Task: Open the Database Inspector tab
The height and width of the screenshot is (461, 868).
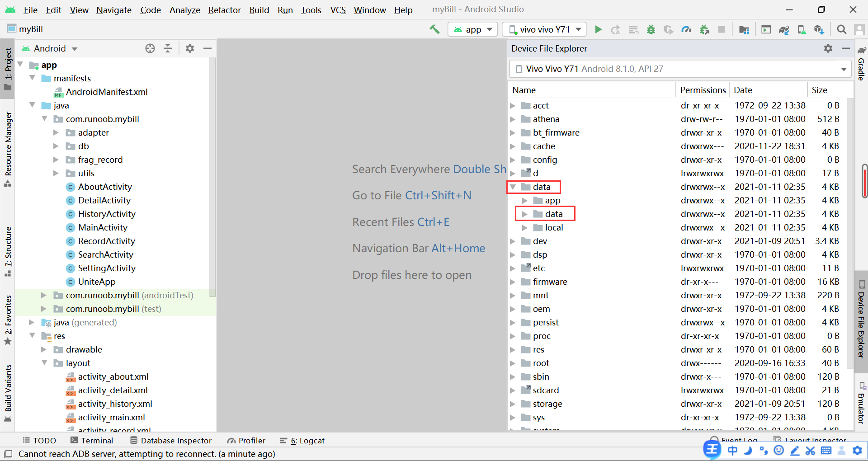Action: coord(171,441)
